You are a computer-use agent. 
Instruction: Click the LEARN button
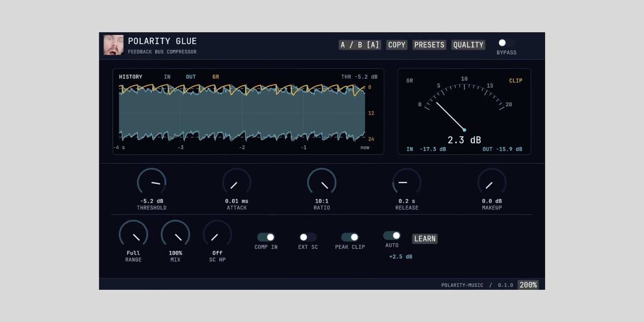(425, 239)
